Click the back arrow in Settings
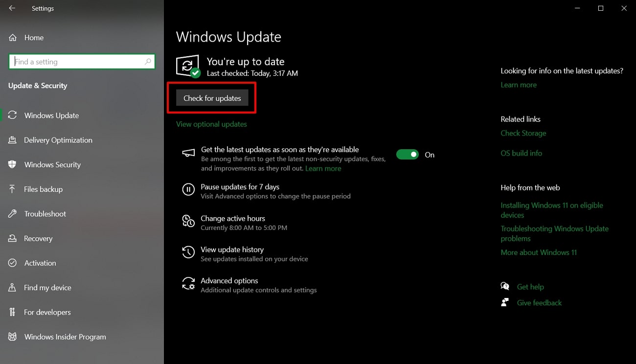636x364 pixels. [12, 8]
